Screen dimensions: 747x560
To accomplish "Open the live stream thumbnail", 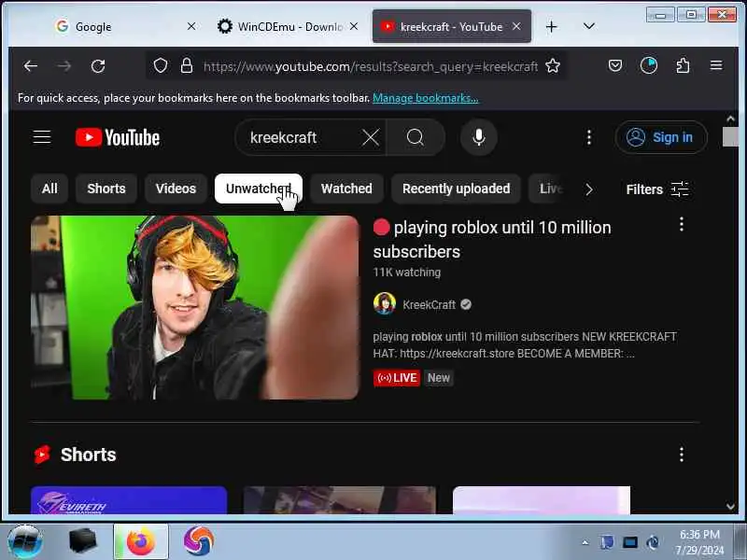I will click(x=194, y=308).
